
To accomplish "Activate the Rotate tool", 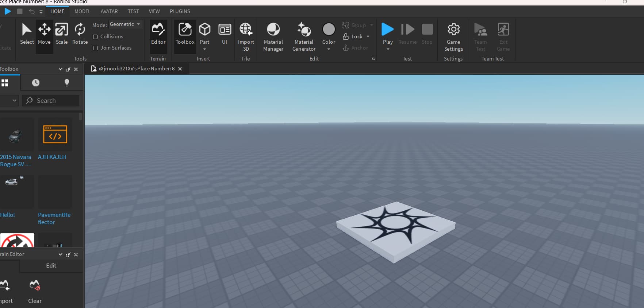I will coord(80,34).
